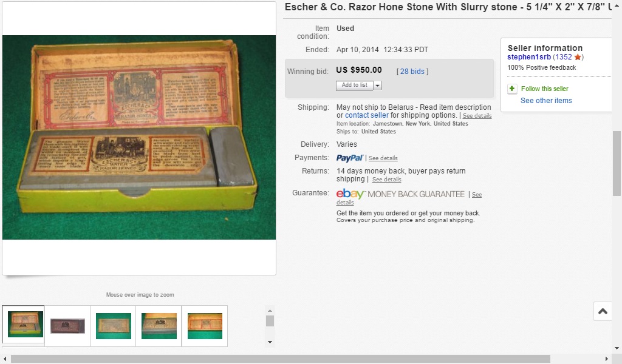Select second thumbnail of dark hone stone
This screenshot has width=622, height=364.
click(x=67, y=326)
